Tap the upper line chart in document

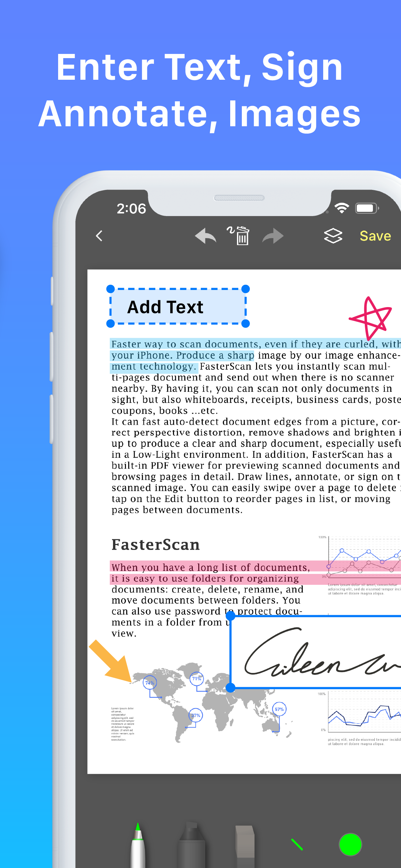tap(360, 557)
